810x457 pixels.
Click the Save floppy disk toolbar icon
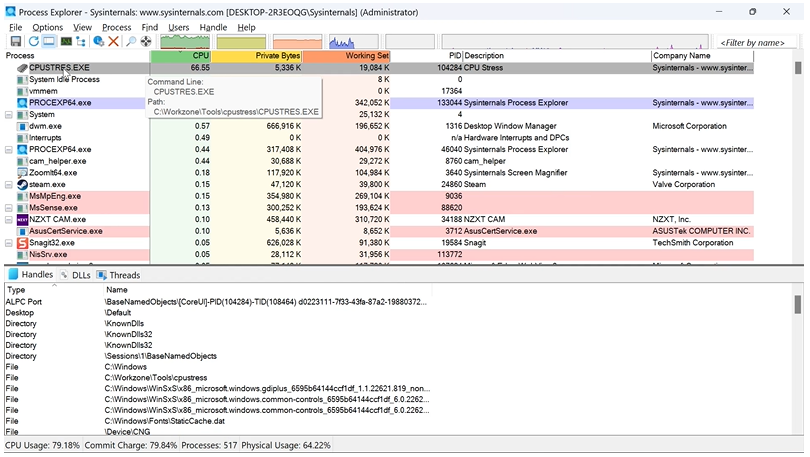pyautogui.click(x=16, y=42)
